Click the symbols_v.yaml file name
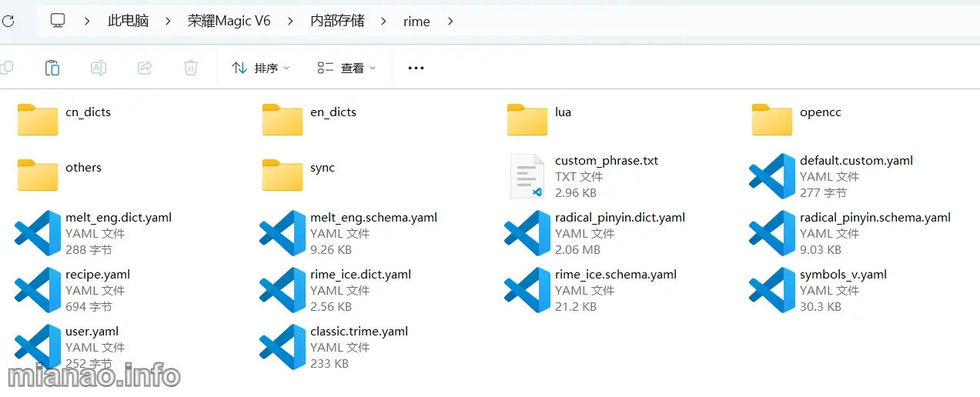The image size is (980, 397). (844, 275)
